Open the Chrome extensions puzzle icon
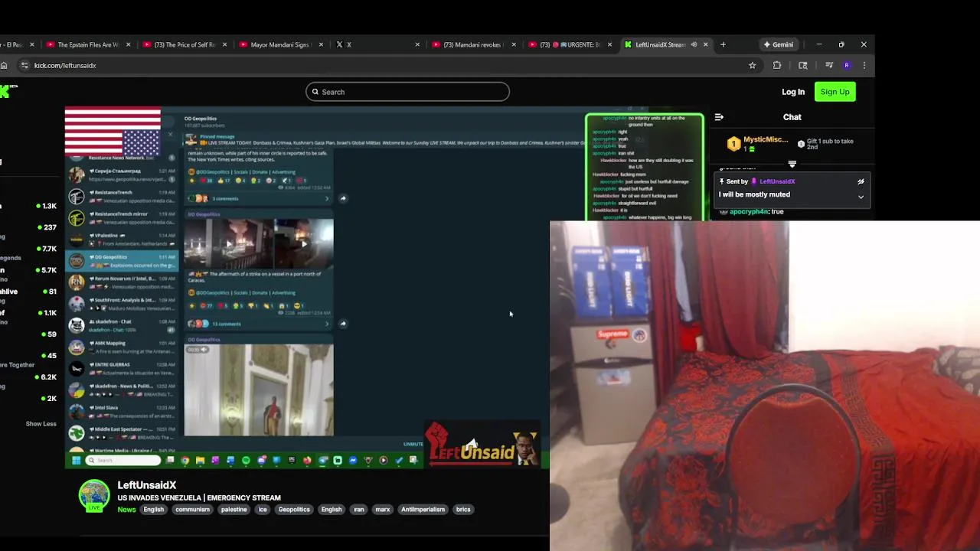 pyautogui.click(x=777, y=66)
